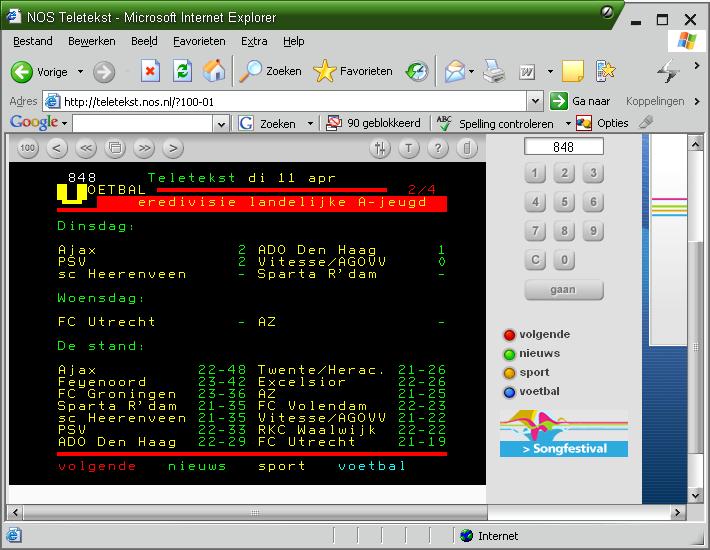Click the gaan button
The height and width of the screenshot is (550, 710).
(564, 290)
